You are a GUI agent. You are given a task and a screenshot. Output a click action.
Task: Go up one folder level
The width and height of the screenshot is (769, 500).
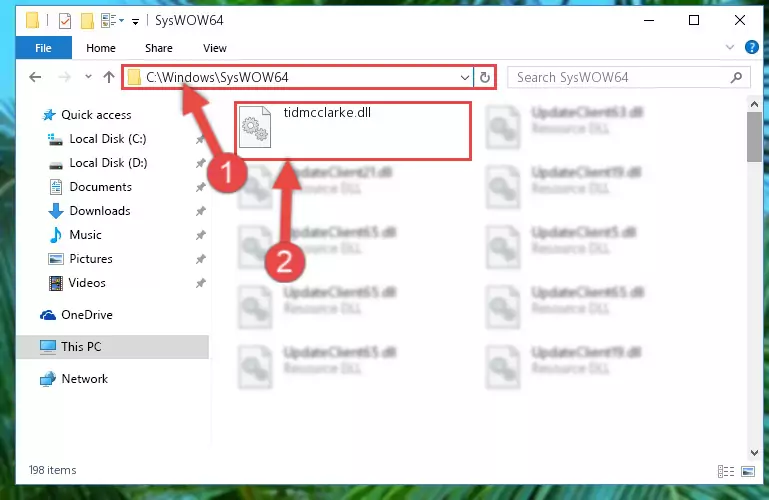coord(109,77)
